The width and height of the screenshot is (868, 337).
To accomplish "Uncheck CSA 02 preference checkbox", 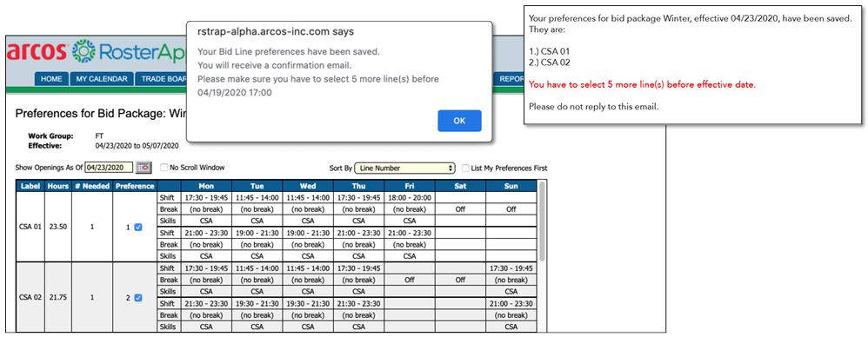I will (x=137, y=297).
